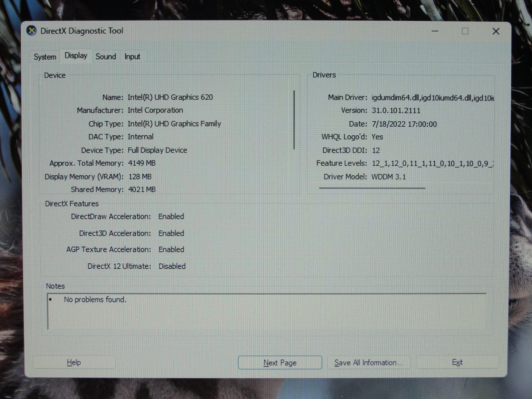532x399 pixels.
Task: Click the Direct3D DDI '12' value
Action: coord(376,150)
